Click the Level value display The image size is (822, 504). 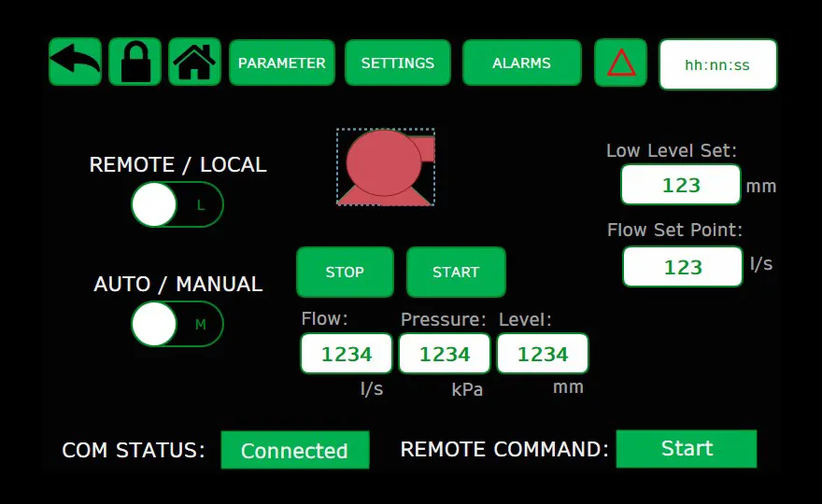click(x=543, y=354)
